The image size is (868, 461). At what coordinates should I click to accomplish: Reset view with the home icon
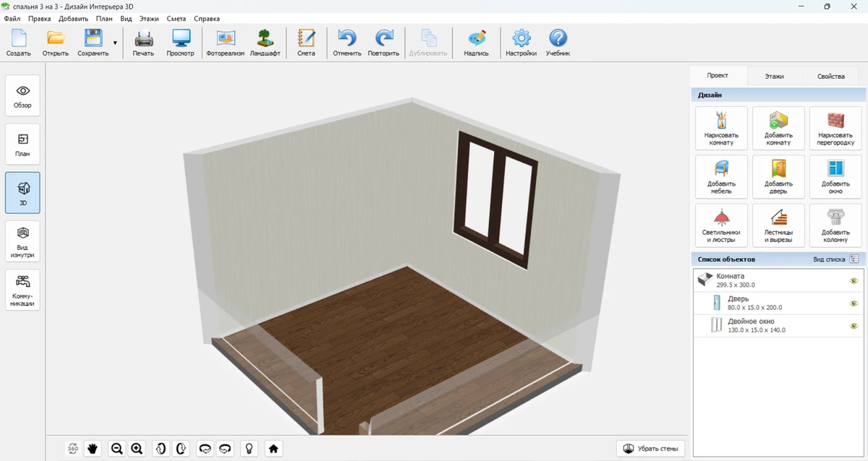tap(273, 449)
